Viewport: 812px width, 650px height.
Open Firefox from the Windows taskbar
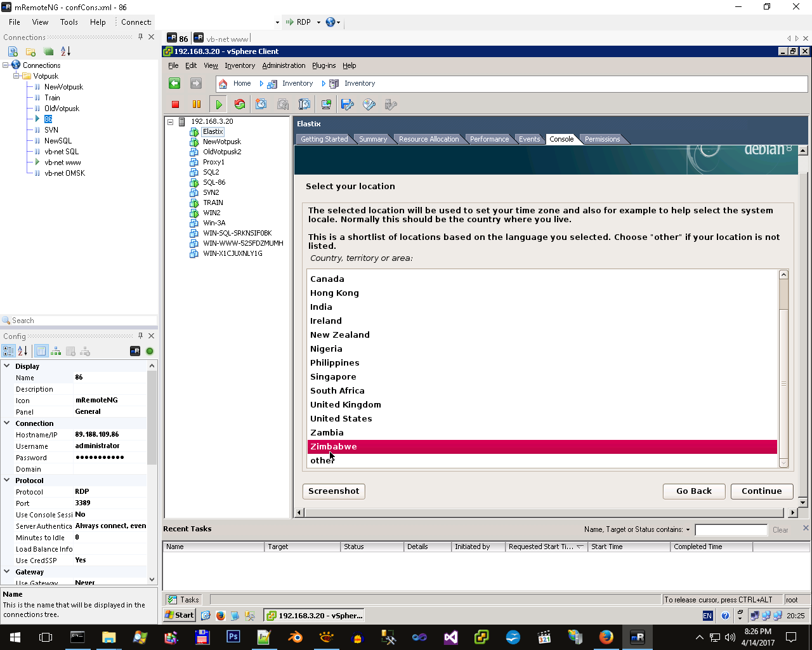(x=606, y=637)
